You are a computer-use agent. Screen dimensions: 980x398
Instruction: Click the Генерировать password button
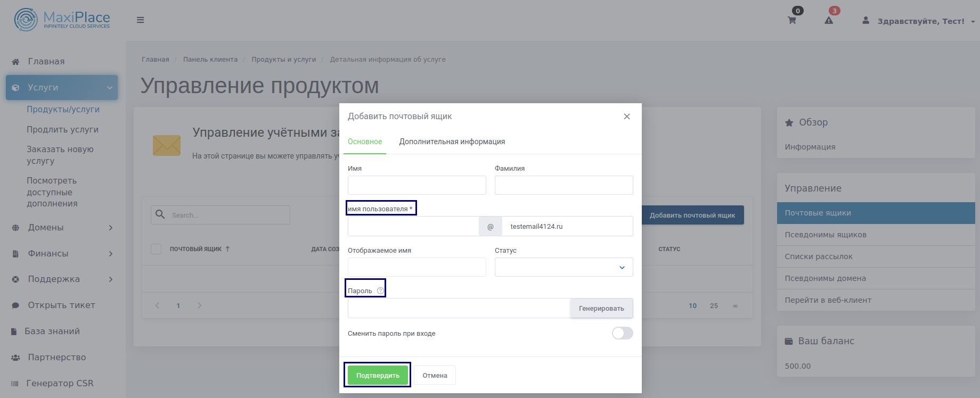[601, 309]
